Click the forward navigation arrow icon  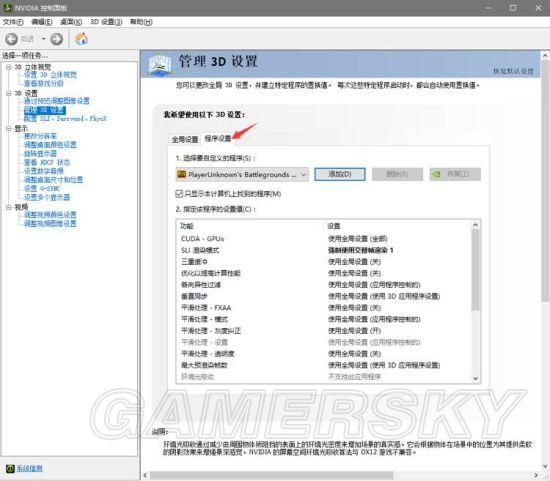pos(56,39)
